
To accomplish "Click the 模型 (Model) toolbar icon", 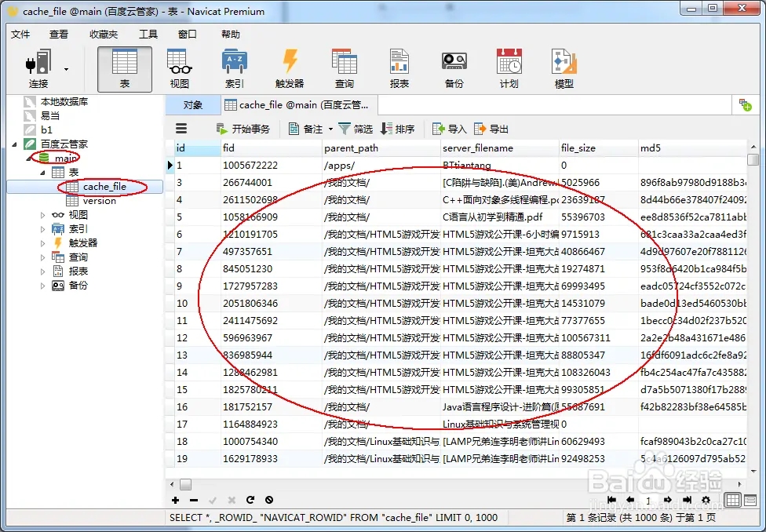I will (x=564, y=68).
